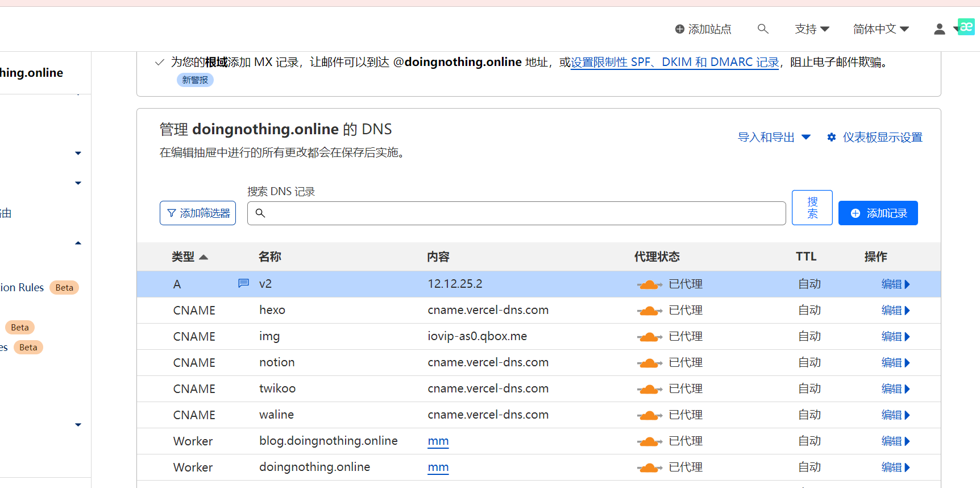Screen dimensions: 980x488
Task: Open the user account profile icon
Action: pos(939,29)
